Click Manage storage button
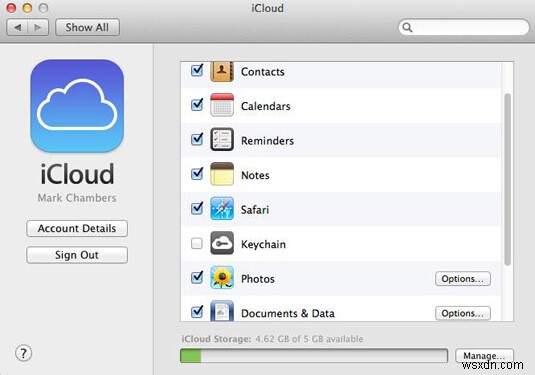 pos(484,356)
